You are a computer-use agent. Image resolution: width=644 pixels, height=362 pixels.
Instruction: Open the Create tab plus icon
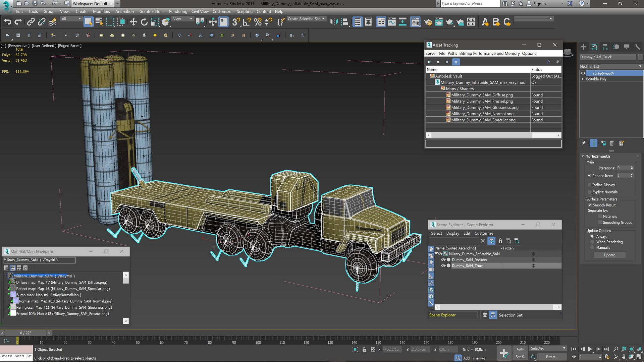(x=584, y=47)
